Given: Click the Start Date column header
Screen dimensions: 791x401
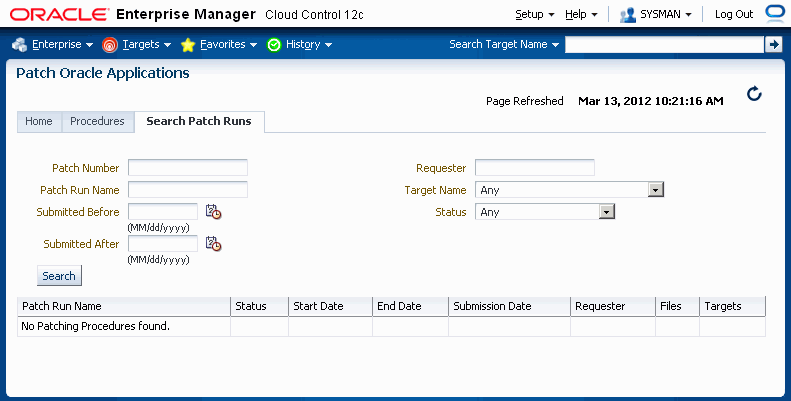Looking at the screenshot, I should coord(330,306).
